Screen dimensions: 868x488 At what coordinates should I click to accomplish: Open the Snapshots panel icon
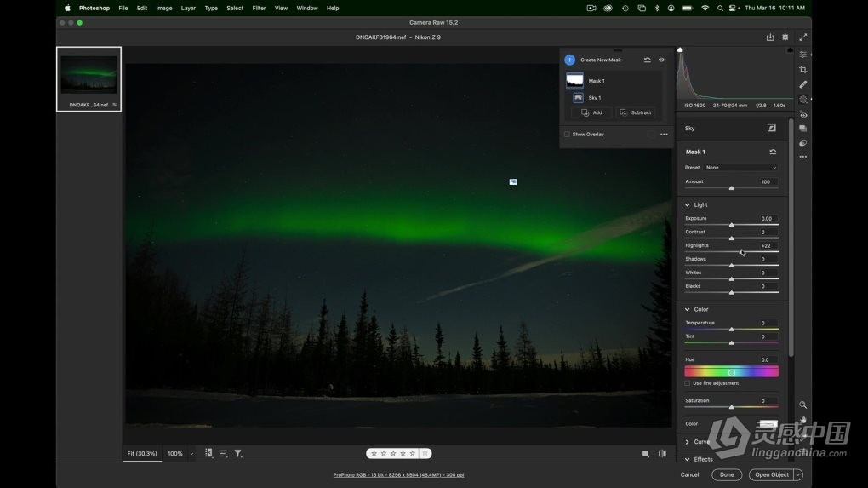tap(802, 129)
